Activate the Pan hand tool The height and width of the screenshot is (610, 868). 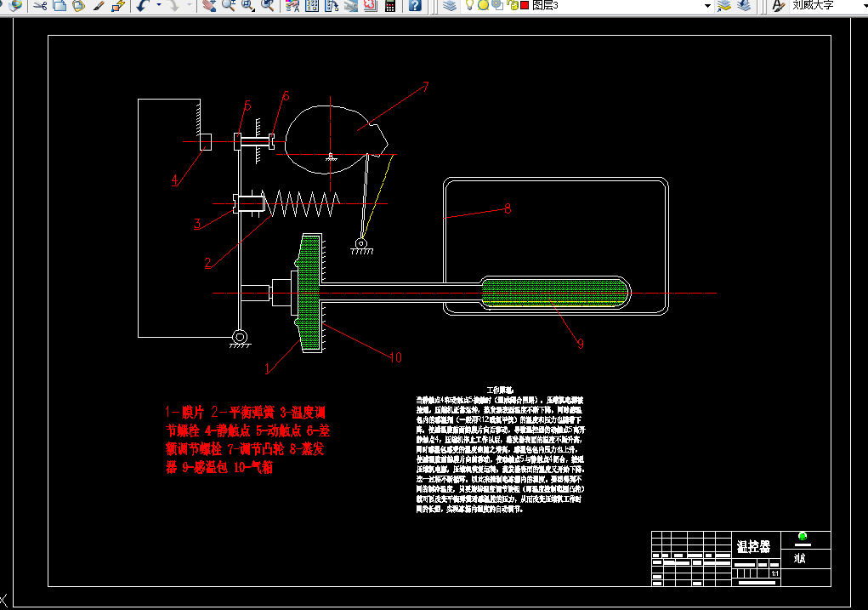(208, 6)
